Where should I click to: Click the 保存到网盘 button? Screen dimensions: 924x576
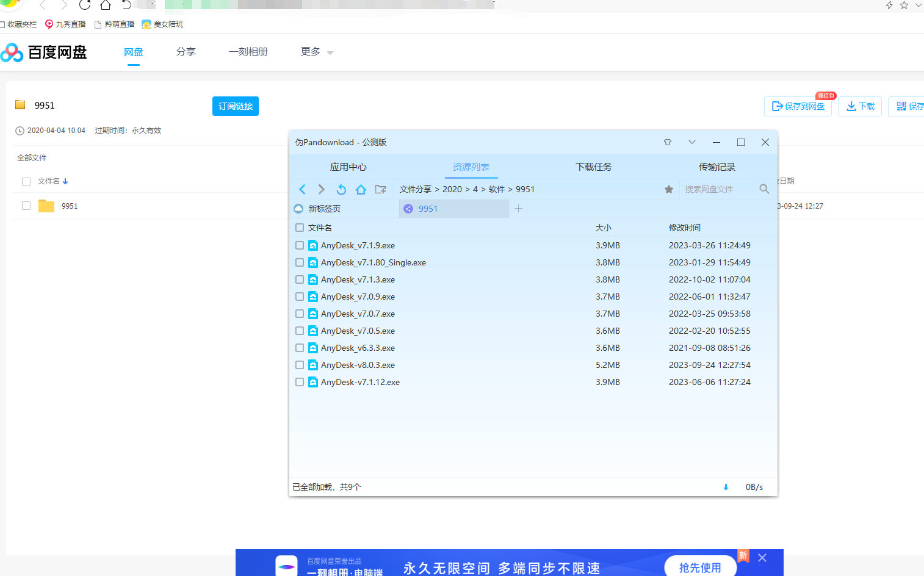point(798,106)
